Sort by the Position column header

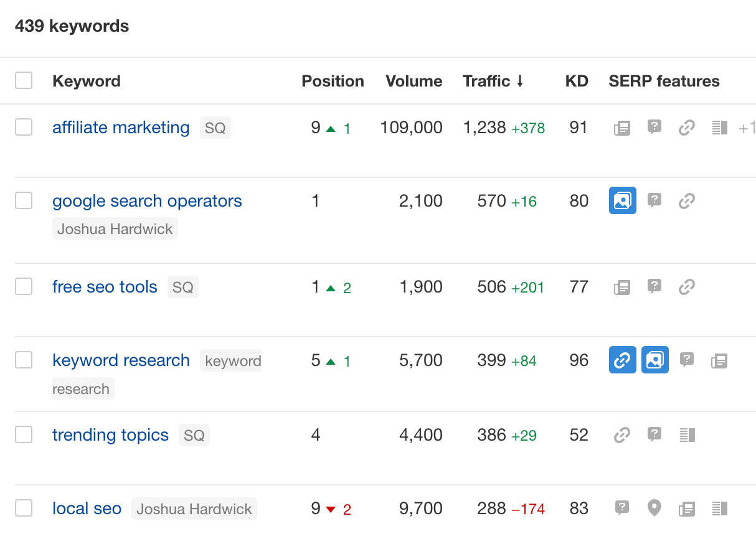tap(333, 81)
